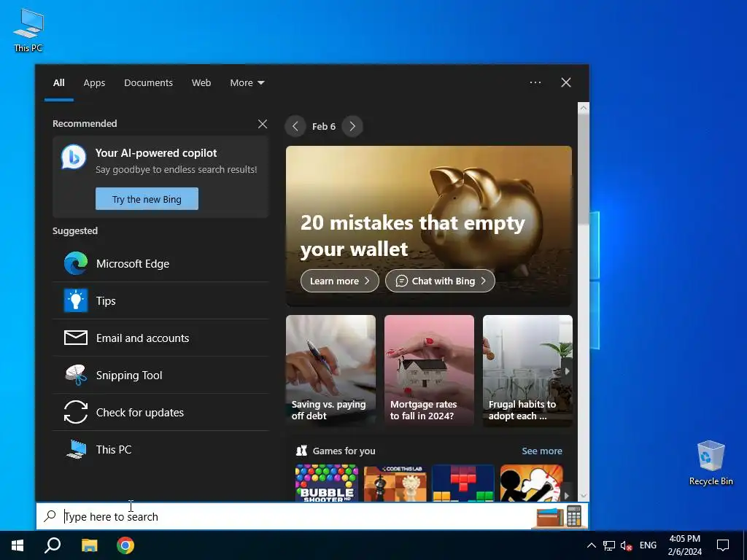
Task: Go to previous day before Feb 6
Action: point(295,126)
